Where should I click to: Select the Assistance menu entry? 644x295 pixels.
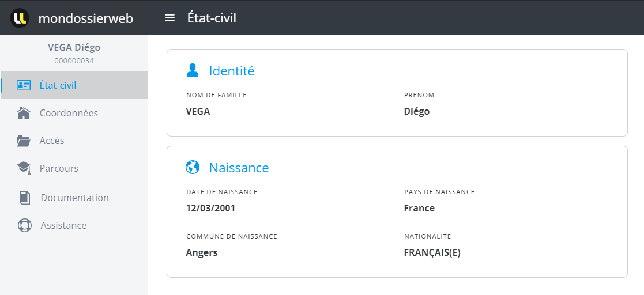pos(63,225)
